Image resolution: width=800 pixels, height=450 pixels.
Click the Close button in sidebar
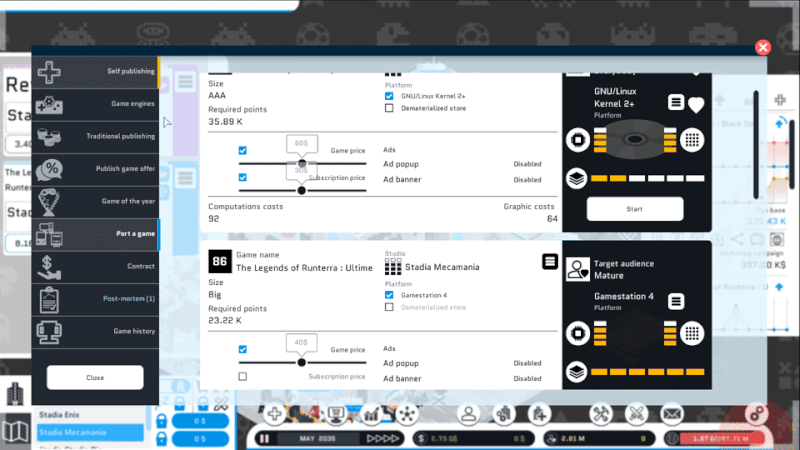[95, 378]
